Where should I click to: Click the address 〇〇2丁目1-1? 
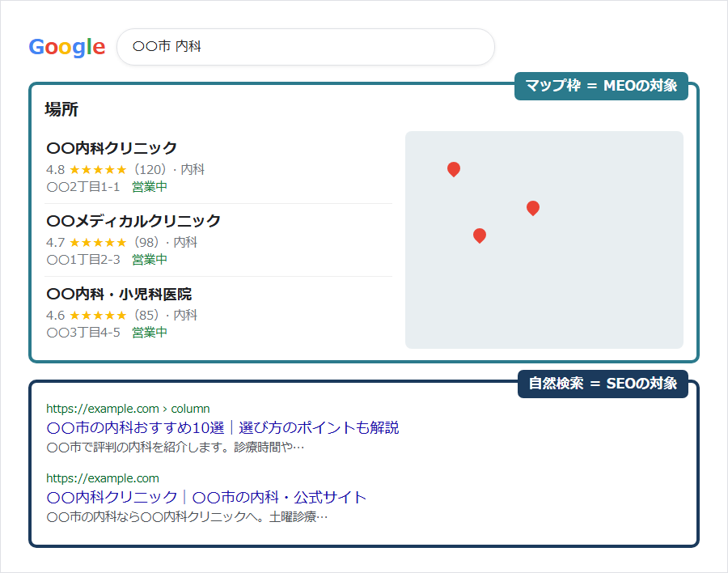pos(83,187)
